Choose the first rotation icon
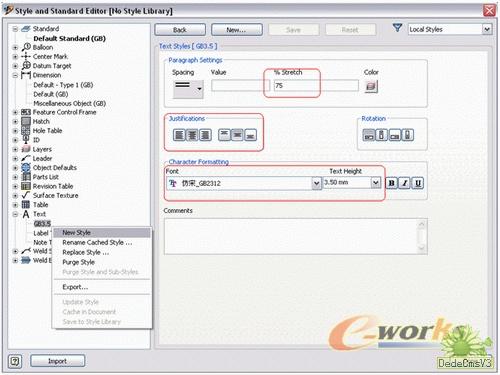This screenshot has height=375, width=500. coord(369,135)
